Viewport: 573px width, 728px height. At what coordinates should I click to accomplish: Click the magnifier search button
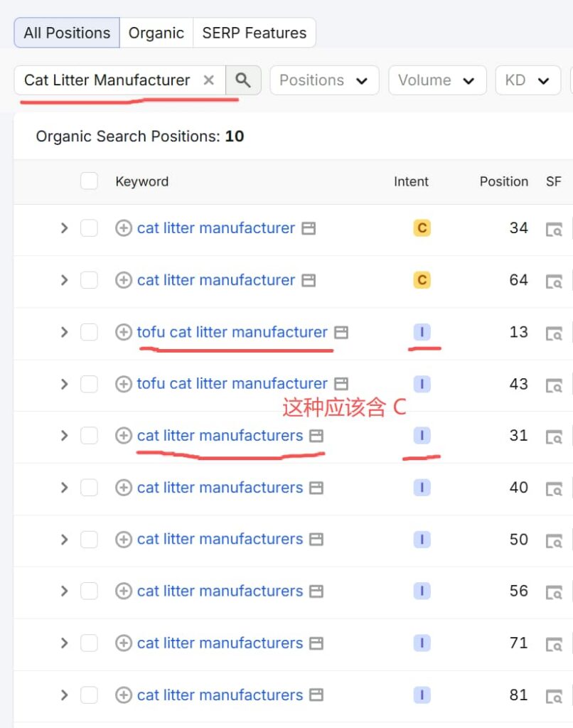(243, 80)
